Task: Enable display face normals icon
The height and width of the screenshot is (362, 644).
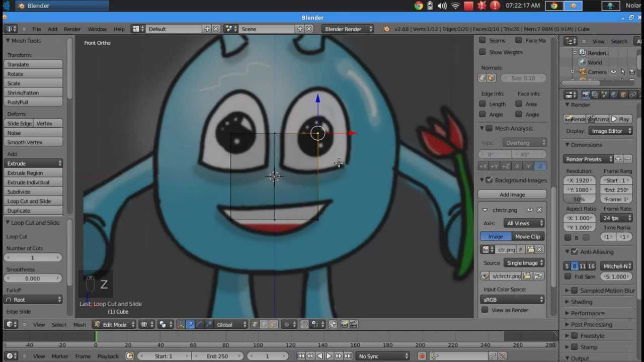Action: tap(492, 78)
